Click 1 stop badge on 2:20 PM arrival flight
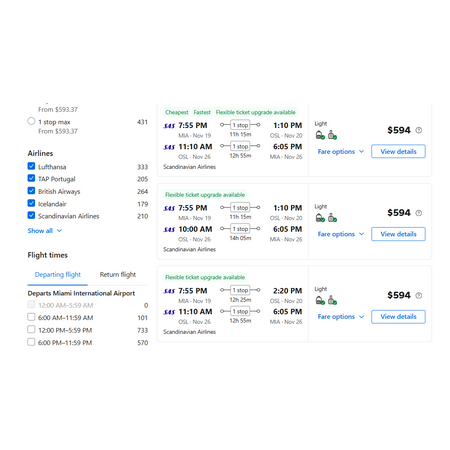The height and width of the screenshot is (450, 450). [x=240, y=290]
